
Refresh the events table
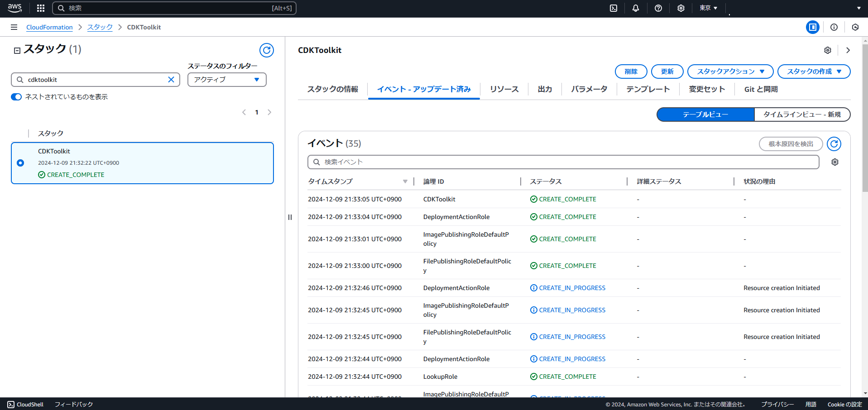[x=834, y=144]
